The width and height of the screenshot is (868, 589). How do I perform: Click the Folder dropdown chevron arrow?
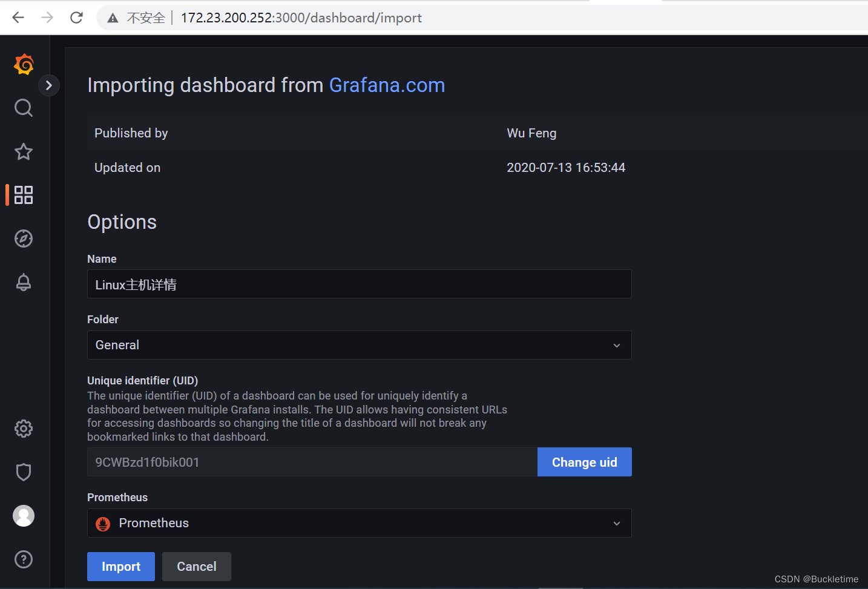click(x=617, y=346)
